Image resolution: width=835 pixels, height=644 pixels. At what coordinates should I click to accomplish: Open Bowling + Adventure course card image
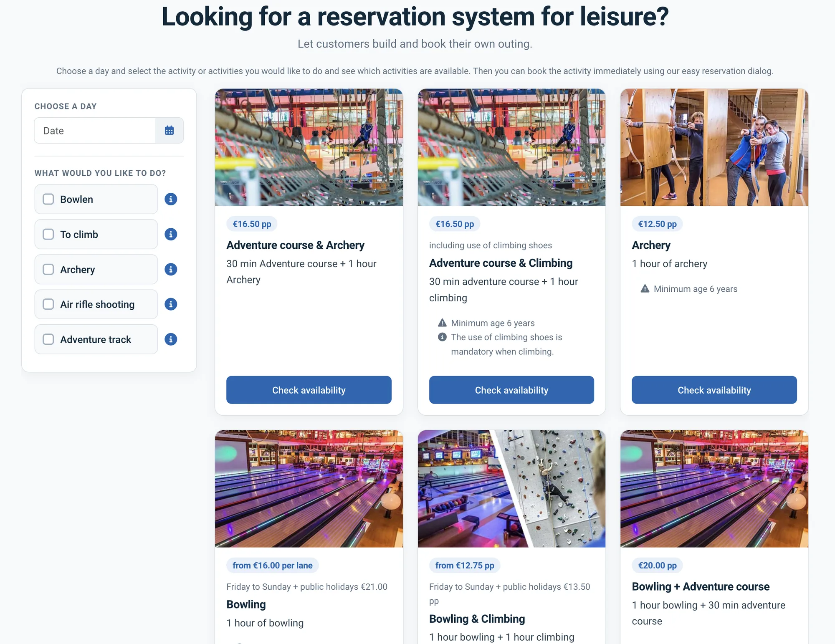[x=714, y=489]
